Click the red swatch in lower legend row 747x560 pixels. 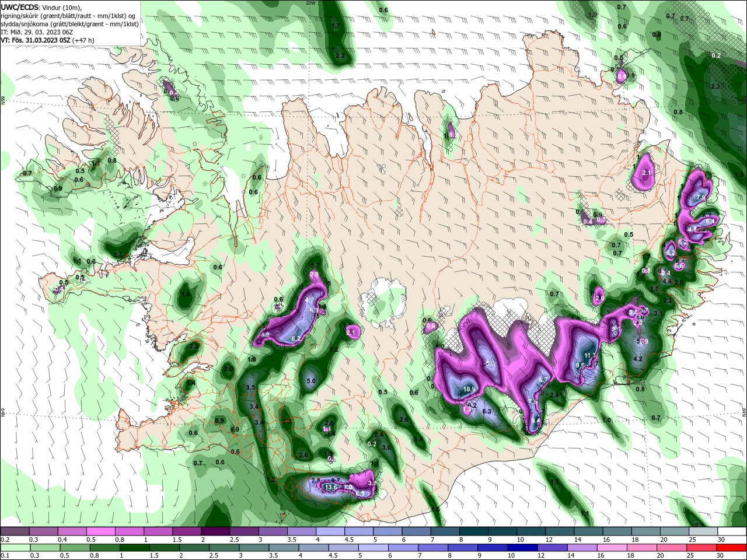pyautogui.click(x=731, y=548)
